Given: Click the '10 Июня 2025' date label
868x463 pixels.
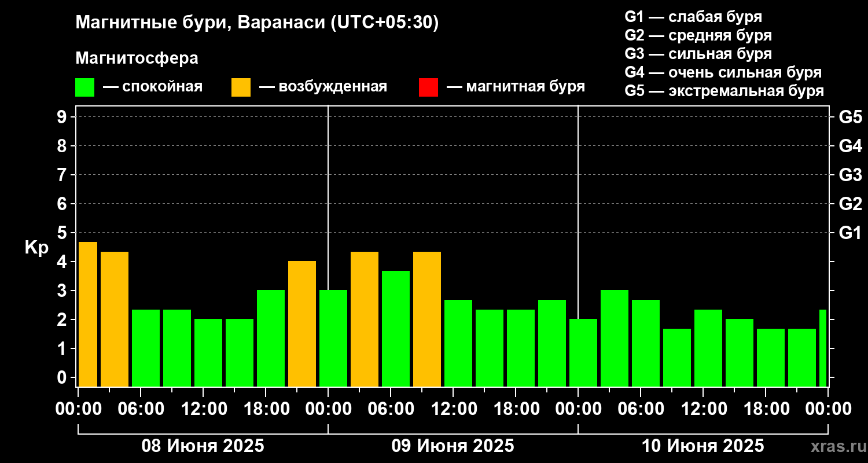Looking at the screenshot, I should coord(703,446).
